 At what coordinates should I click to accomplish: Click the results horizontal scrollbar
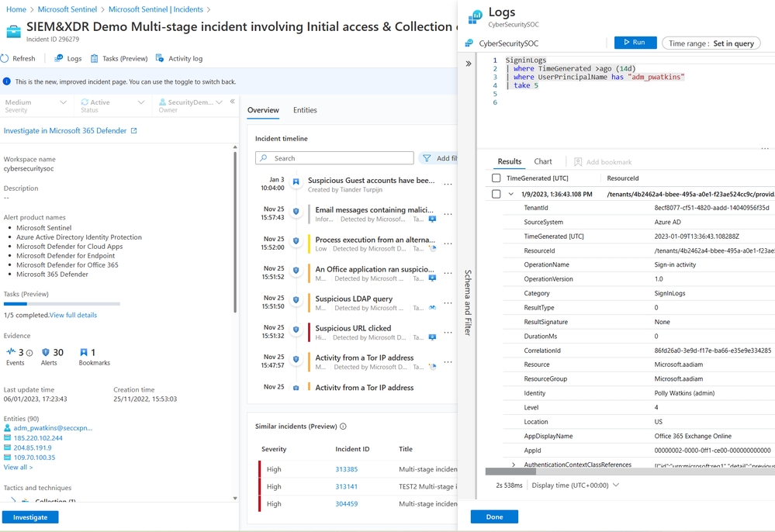tap(510, 472)
